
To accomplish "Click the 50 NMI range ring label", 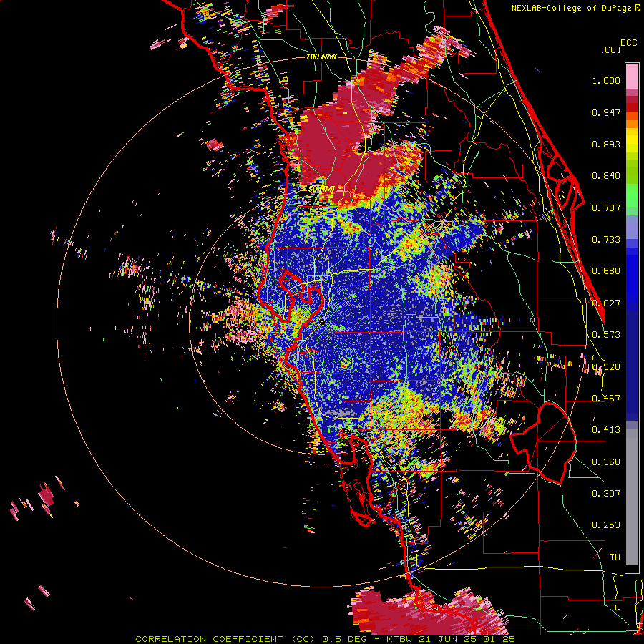I will 321,190.
